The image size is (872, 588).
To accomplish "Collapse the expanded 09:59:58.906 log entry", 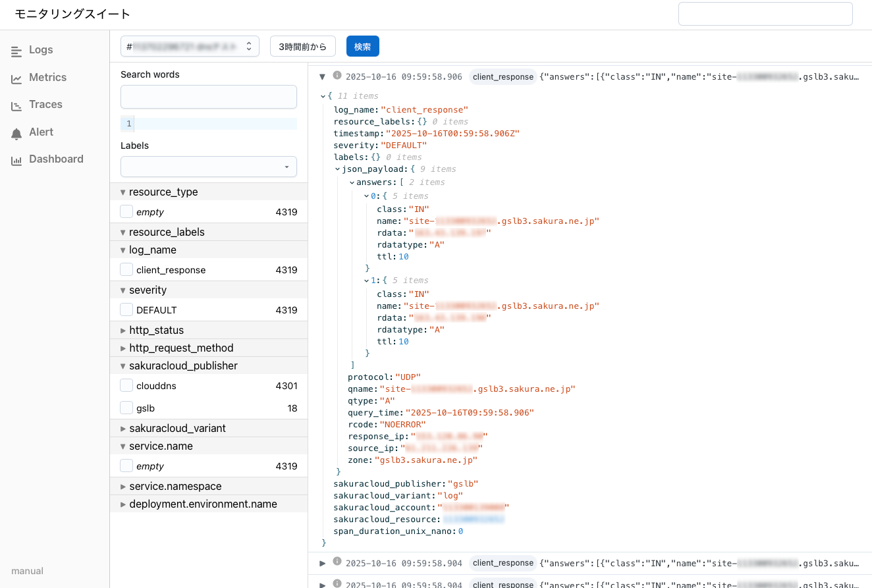I will tap(322, 76).
